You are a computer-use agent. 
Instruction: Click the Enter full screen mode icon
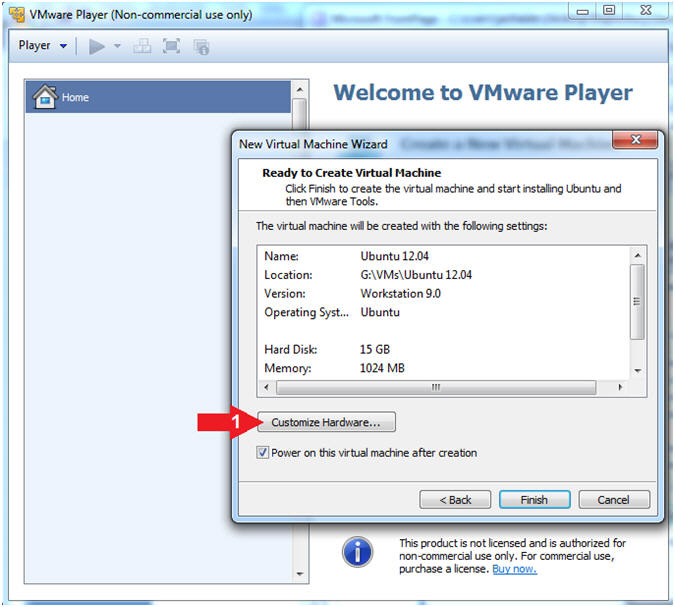pyautogui.click(x=171, y=46)
